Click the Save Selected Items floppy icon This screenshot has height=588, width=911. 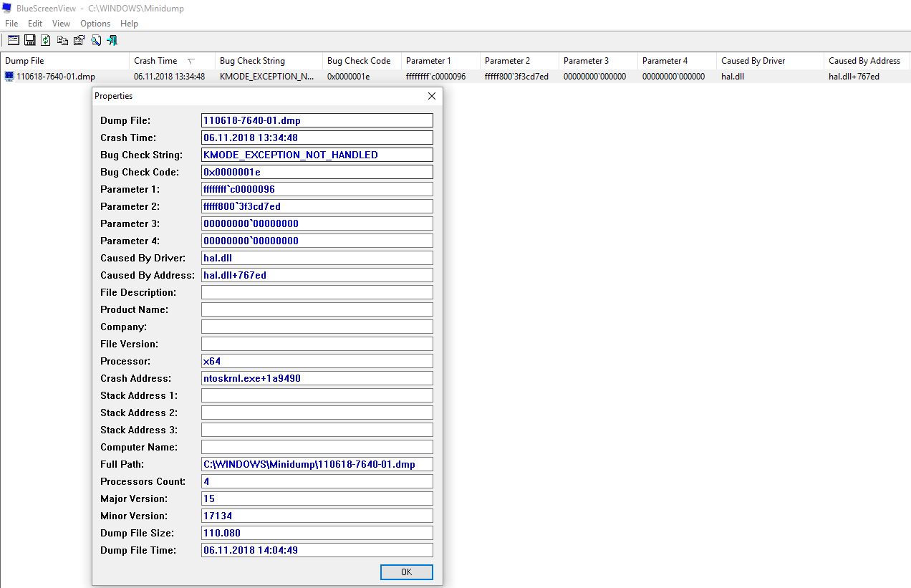30,40
